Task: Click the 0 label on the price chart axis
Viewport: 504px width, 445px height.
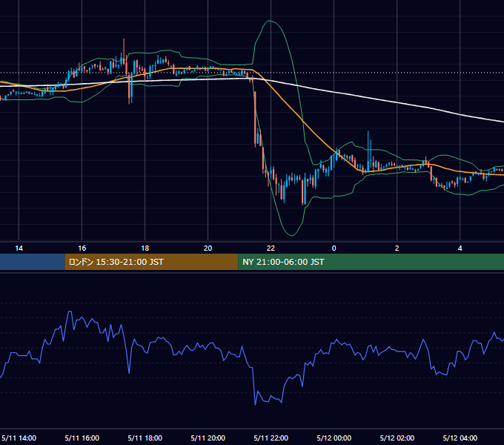Action: click(x=334, y=248)
